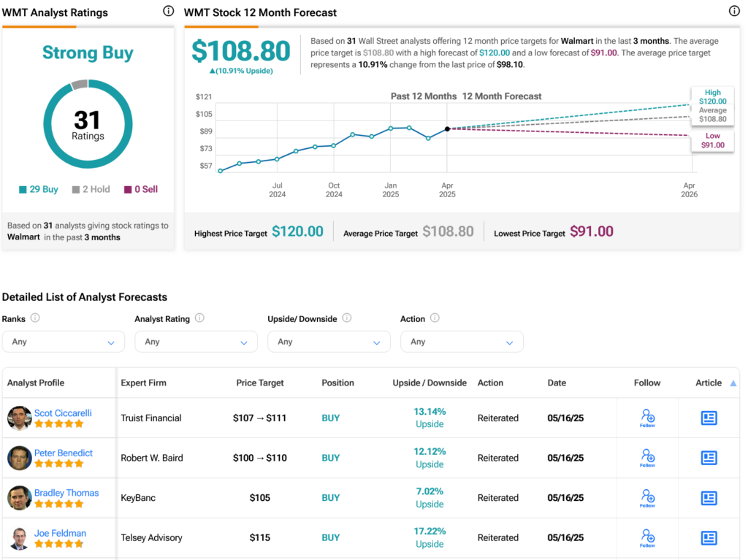
Task: Click the Low $91.00 chart forecast label
Action: (713, 140)
